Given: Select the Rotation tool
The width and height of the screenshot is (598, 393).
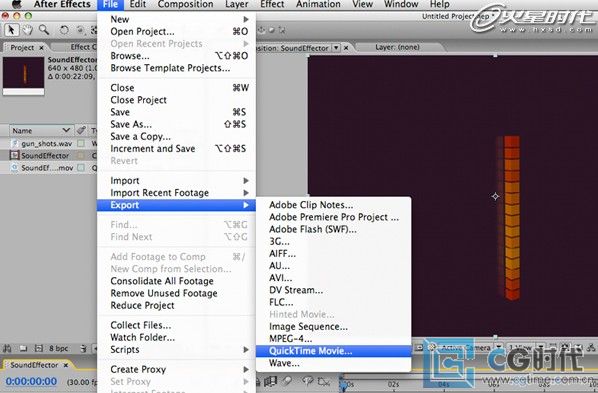Looking at the screenshot, I should [x=64, y=30].
